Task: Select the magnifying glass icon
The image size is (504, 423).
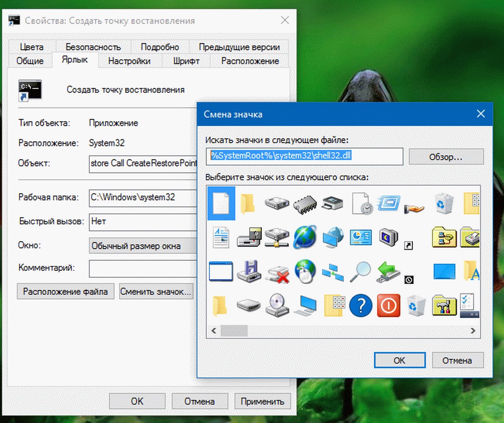Action: pos(361,272)
